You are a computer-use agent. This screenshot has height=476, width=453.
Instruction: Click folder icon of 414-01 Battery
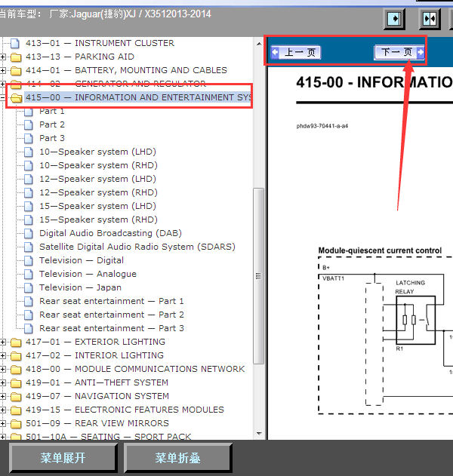pos(16,71)
